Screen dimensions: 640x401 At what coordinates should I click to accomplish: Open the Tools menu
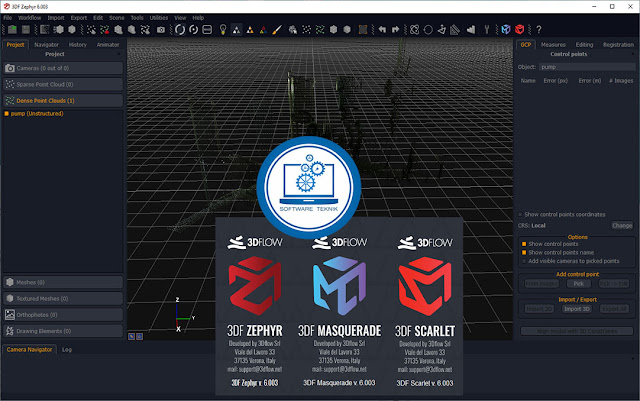point(137,18)
